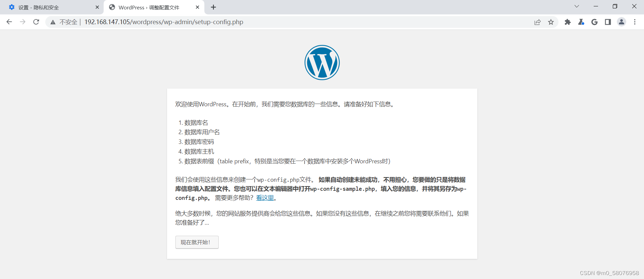The width and height of the screenshot is (644, 279).
Task: Click the globe icon on WordPress tab
Action: pyautogui.click(x=112, y=7)
